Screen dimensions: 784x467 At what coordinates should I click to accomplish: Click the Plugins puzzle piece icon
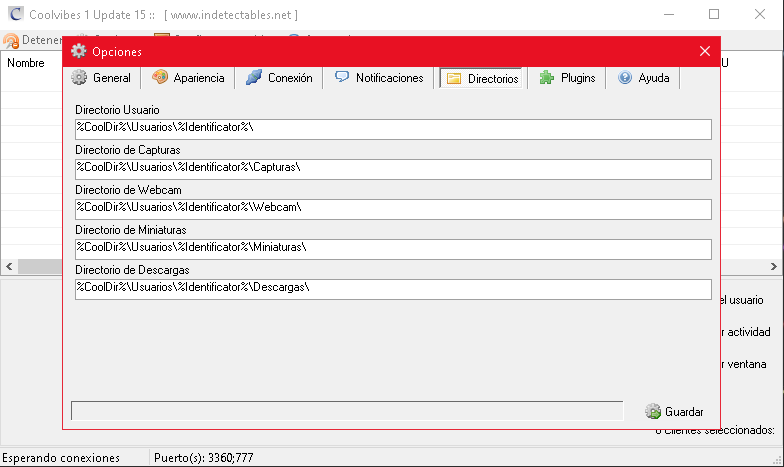point(547,78)
